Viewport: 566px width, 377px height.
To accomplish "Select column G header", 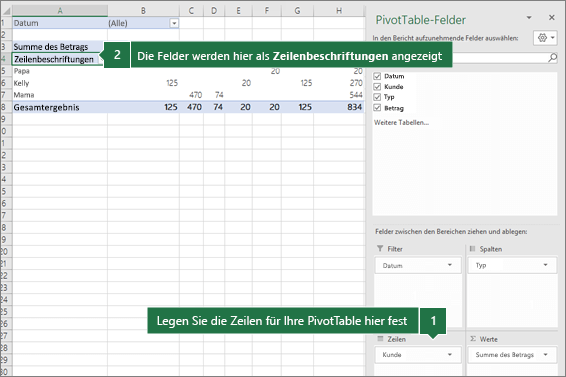I will tap(297, 11).
